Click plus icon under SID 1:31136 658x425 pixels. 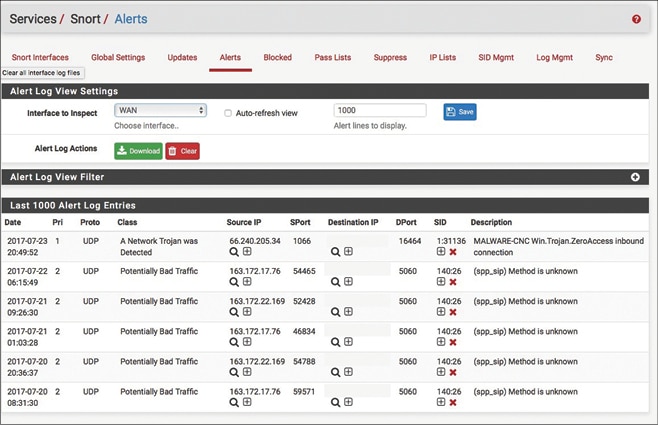pyautogui.click(x=440, y=252)
